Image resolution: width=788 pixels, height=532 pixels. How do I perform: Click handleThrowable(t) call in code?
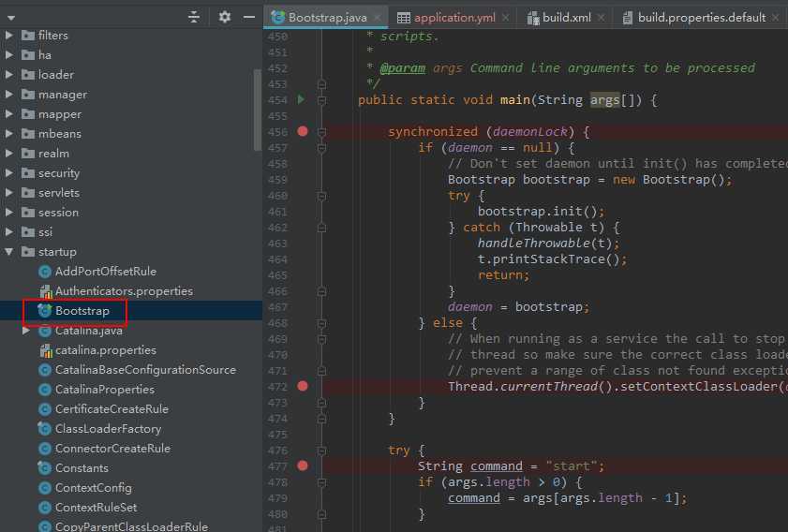tap(544, 244)
